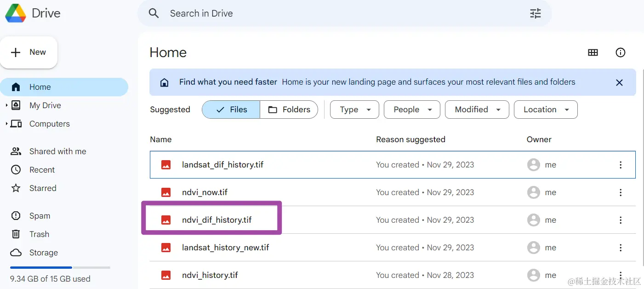
Task: Select file name landsat_history_new.tif
Action: point(225,248)
